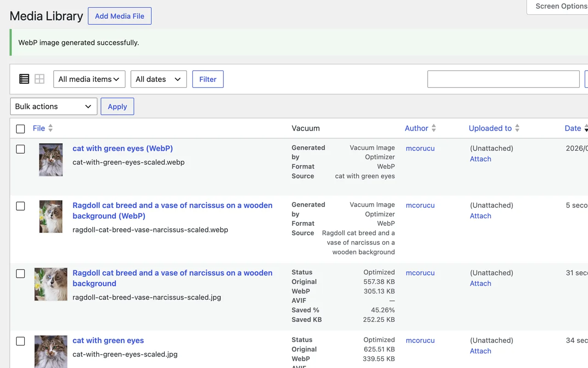Click the Apply button
The height and width of the screenshot is (368, 588).
point(117,106)
